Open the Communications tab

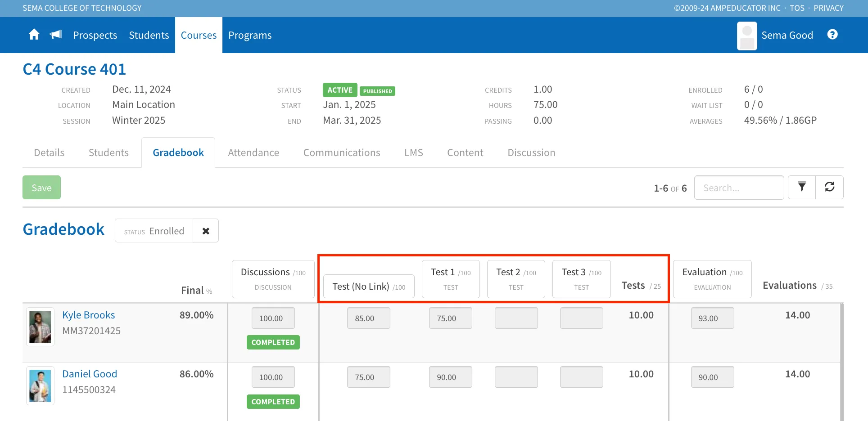tap(342, 152)
